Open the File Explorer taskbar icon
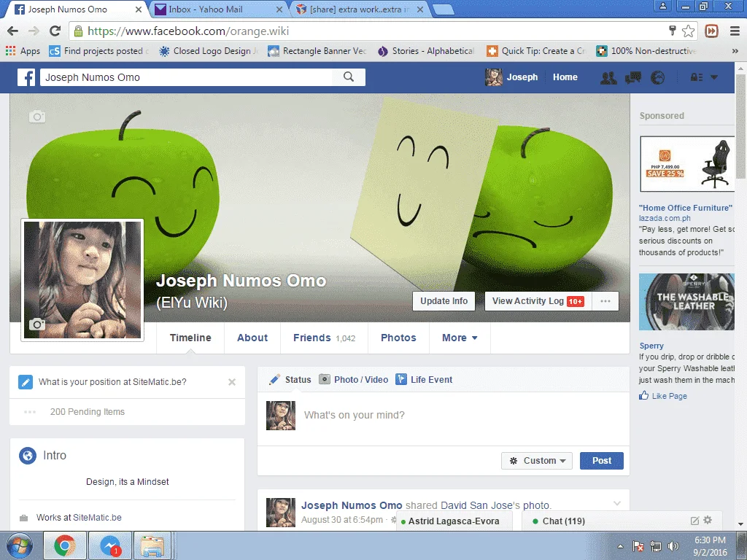 click(x=152, y=545)
